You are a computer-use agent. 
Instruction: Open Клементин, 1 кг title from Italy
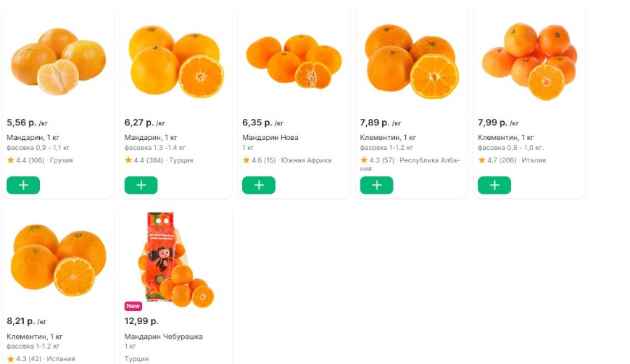tap(505, 137)
